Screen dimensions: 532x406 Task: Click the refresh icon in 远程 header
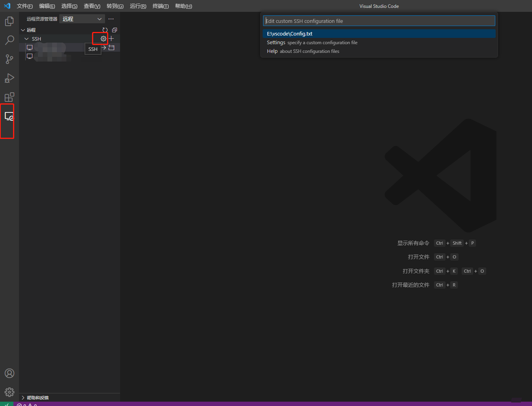[x=105, y=30]
